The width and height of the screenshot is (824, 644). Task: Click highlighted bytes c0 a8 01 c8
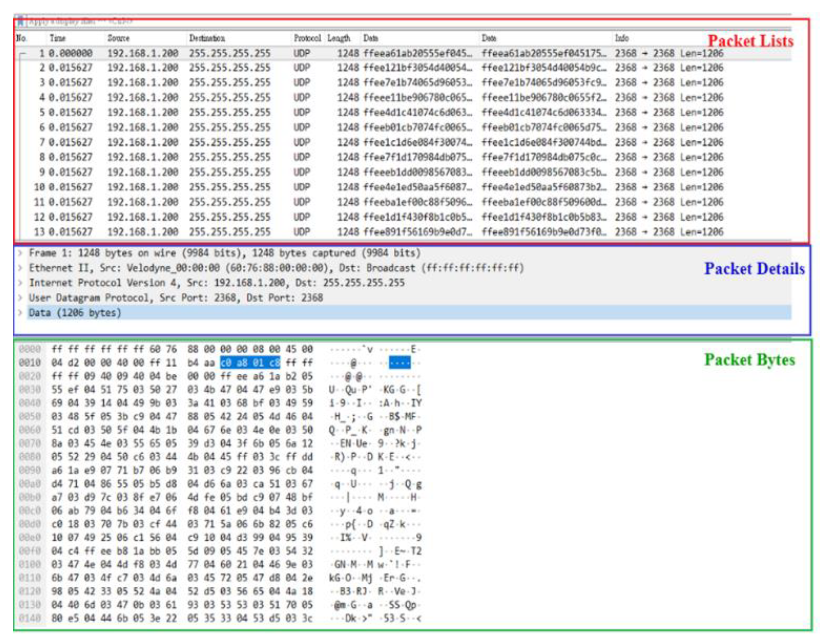click(250, 363)
